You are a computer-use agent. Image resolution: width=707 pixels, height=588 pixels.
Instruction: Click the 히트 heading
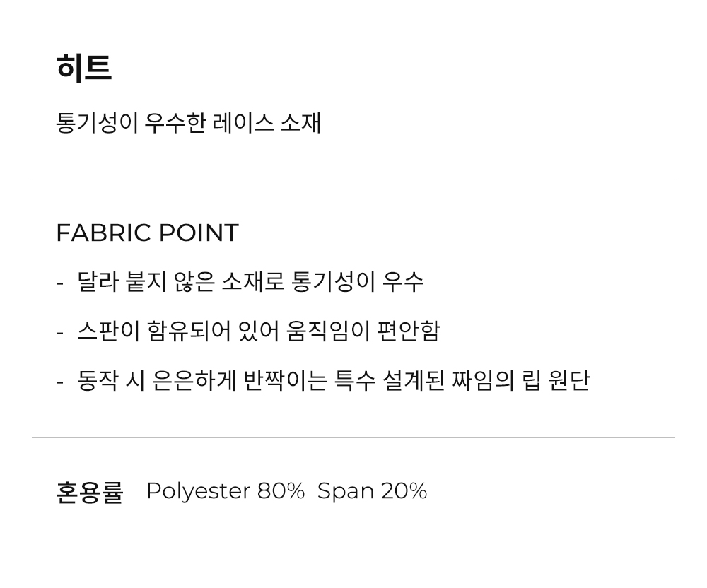[84, 68]
